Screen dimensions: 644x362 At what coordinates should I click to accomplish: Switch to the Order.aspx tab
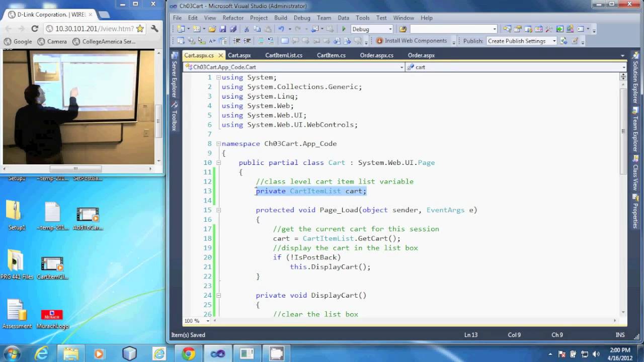pos(421,55)
